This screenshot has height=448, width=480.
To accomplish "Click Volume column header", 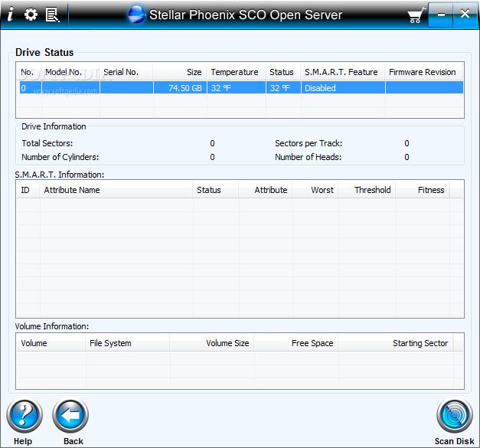I will [51, 343].
